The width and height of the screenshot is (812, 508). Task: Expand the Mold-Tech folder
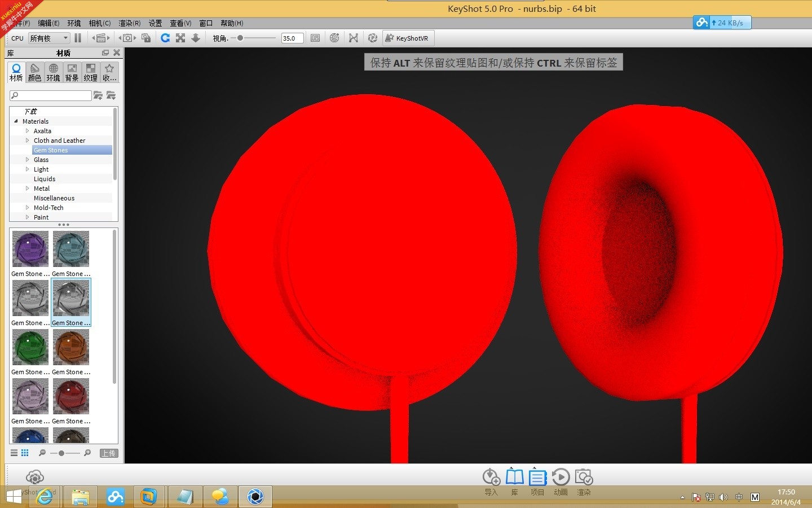(x=27, y=208)
